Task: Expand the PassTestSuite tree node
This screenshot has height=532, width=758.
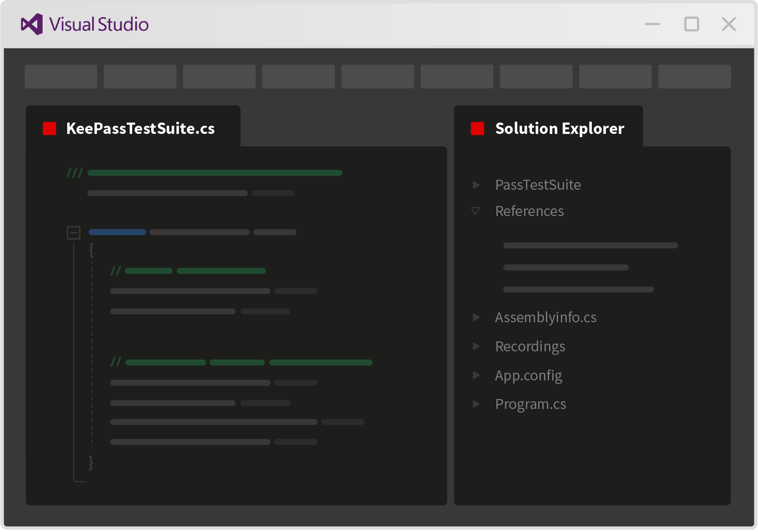Action: (x=476, y=184)
